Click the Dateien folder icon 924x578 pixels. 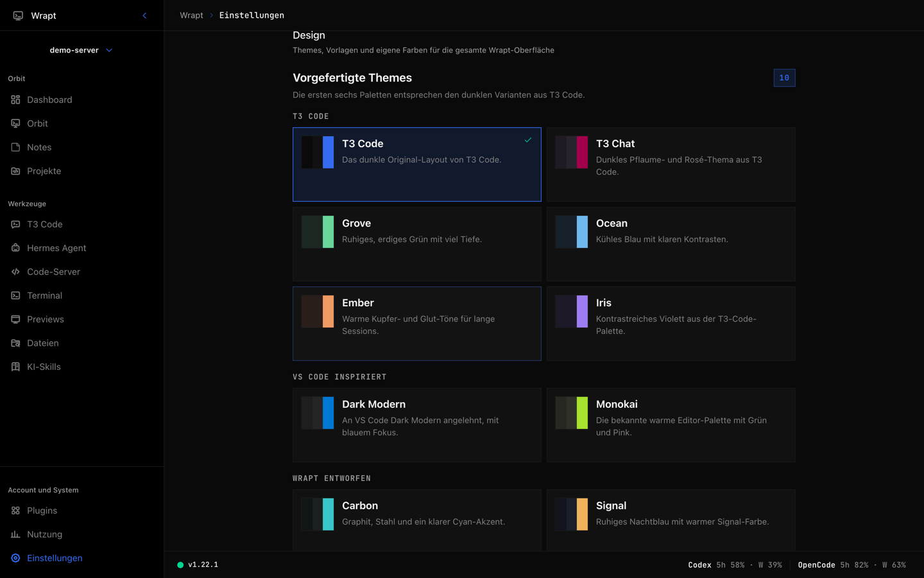15,343
